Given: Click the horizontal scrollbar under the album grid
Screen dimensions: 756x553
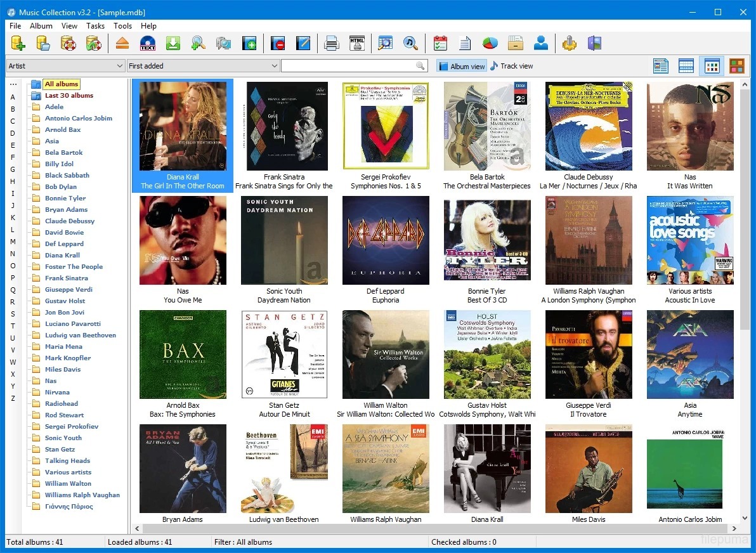Looking at the screenshot, I should (x=431, y=528).
